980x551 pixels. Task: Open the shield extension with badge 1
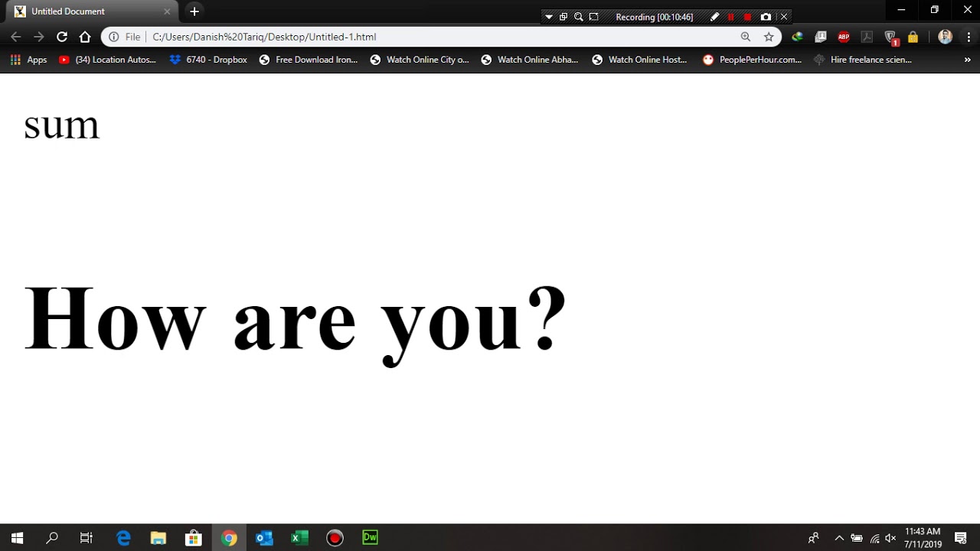tap(890, 37)
